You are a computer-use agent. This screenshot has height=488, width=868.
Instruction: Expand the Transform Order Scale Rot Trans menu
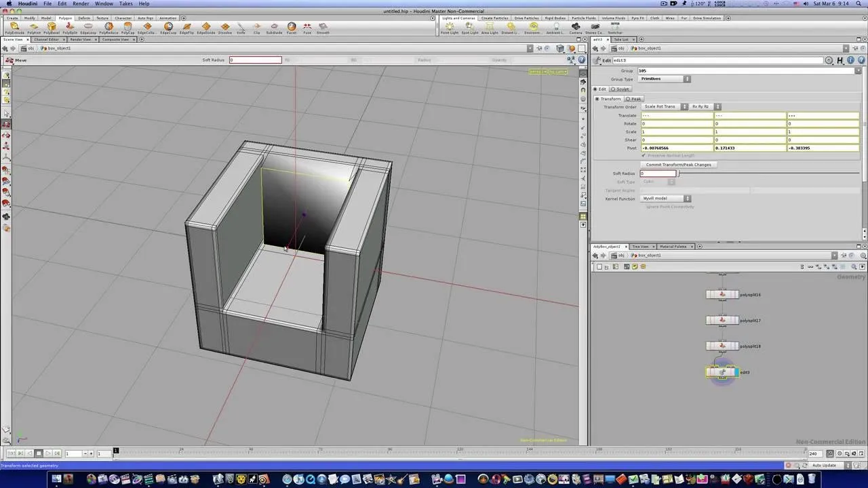(x=665, y=106)
